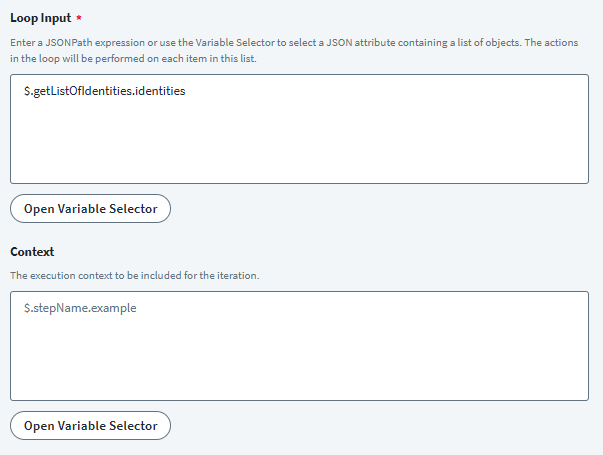Click 'stepName' in the Context placeholder
Screen dimensions: 603x455
(x=58, y=308)
